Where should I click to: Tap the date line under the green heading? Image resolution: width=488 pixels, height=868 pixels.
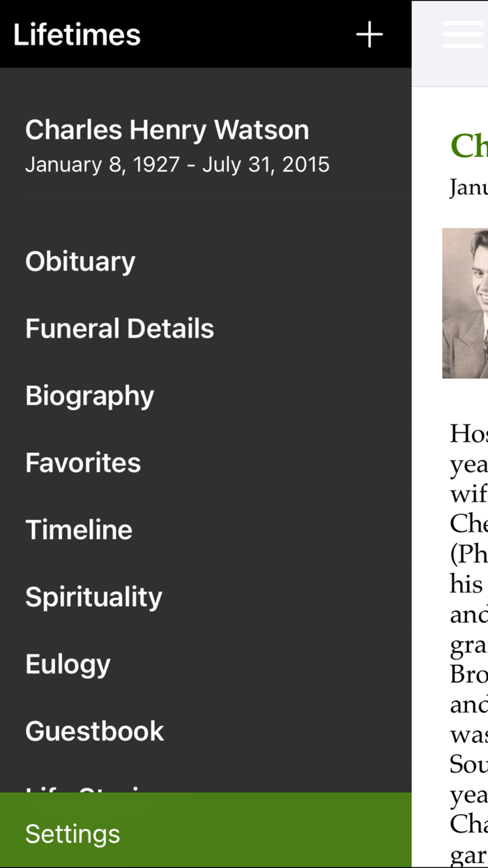(x=468, y=188)
